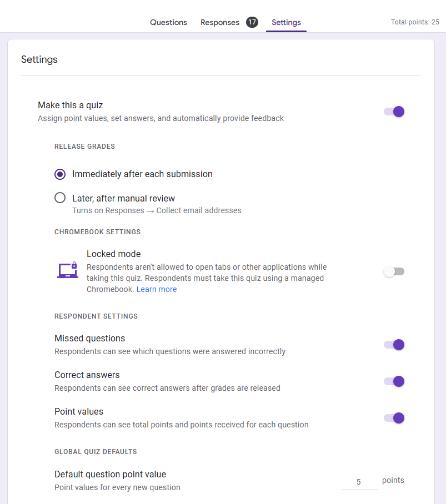Switch off the Point values toggle
The width and height of the screenshot is (446, 504).
pos(394,418)
